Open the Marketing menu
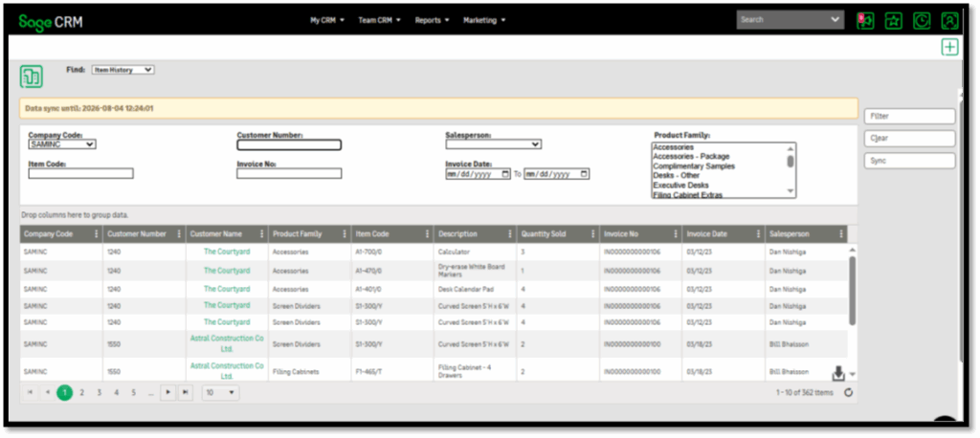Viewport: 980px width, 438px height. (x=484, y=20)
